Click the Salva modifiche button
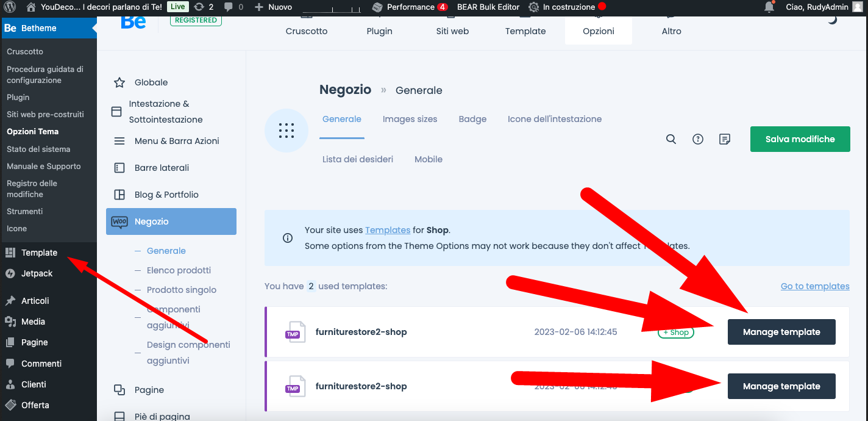Screen dimensions: 868x421 pos(800,139)
